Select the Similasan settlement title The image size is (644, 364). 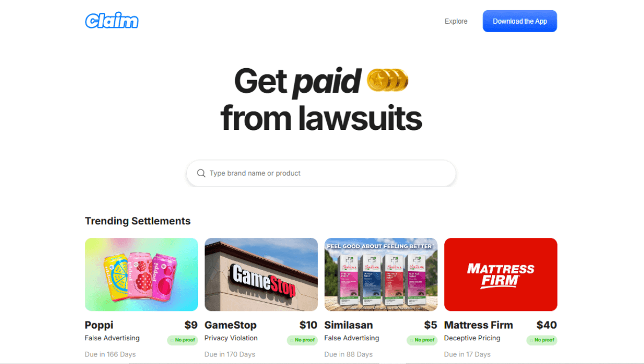[349, 325]
